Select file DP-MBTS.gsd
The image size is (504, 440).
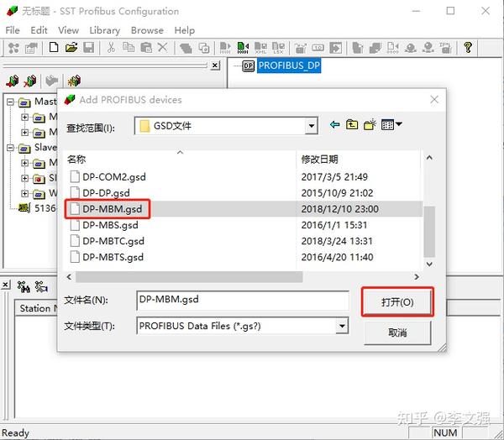[x=107, y=257]
